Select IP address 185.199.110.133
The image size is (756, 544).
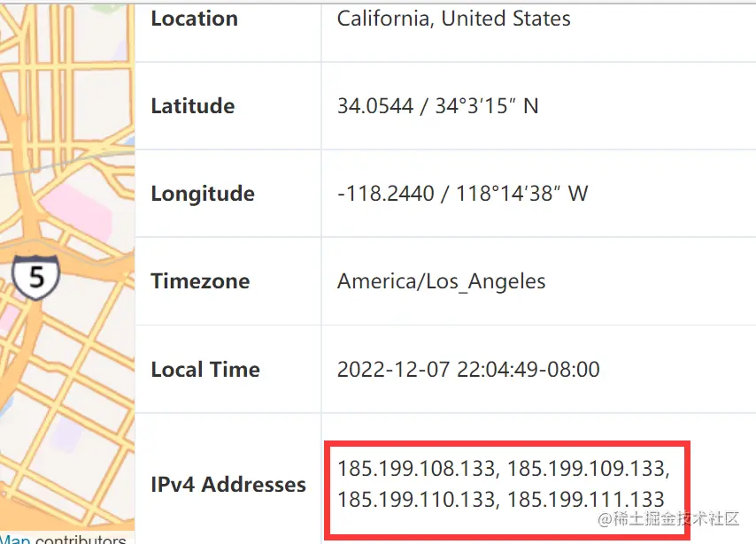pyautogui.click(x=416, y=500)
